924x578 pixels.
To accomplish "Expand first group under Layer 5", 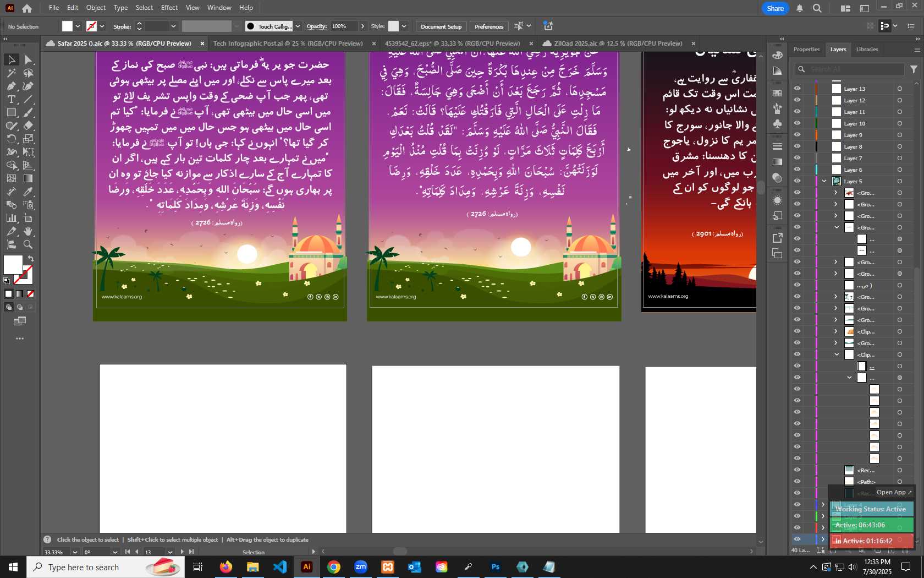I will click(836, 193).
